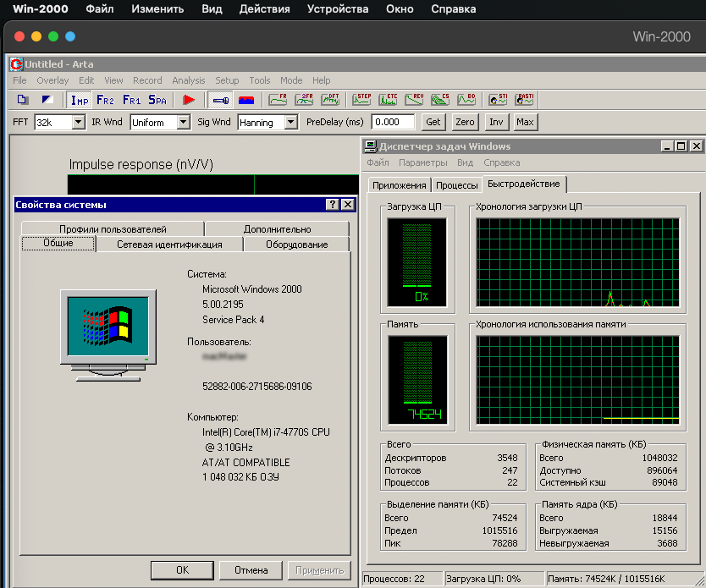Open the Профили пользователей tab

tap(113, 229)
